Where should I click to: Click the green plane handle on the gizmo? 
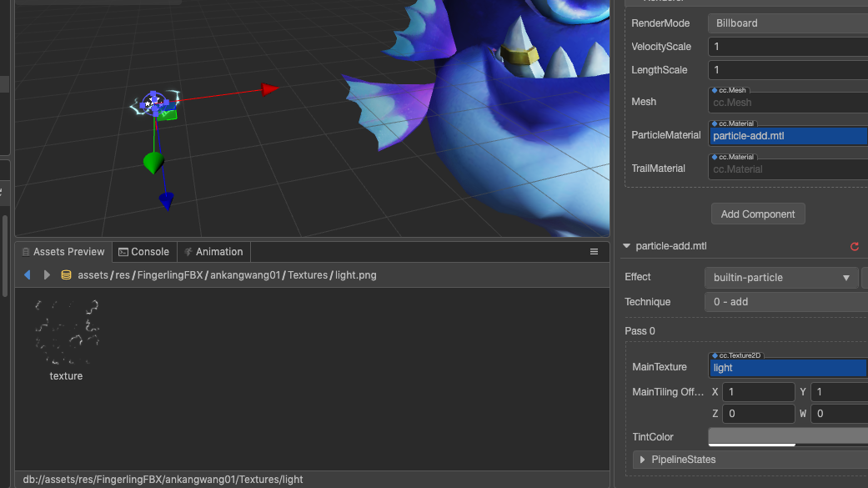pos(168,115)
